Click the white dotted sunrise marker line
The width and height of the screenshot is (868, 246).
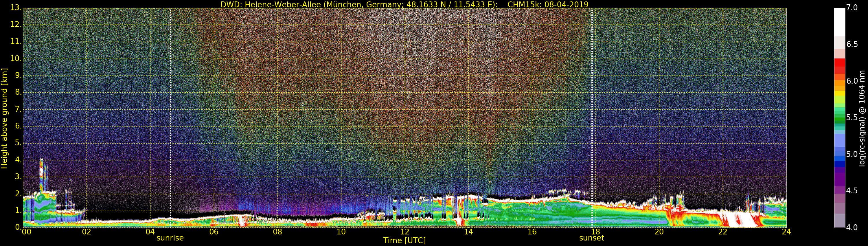[x=170, y=118]
